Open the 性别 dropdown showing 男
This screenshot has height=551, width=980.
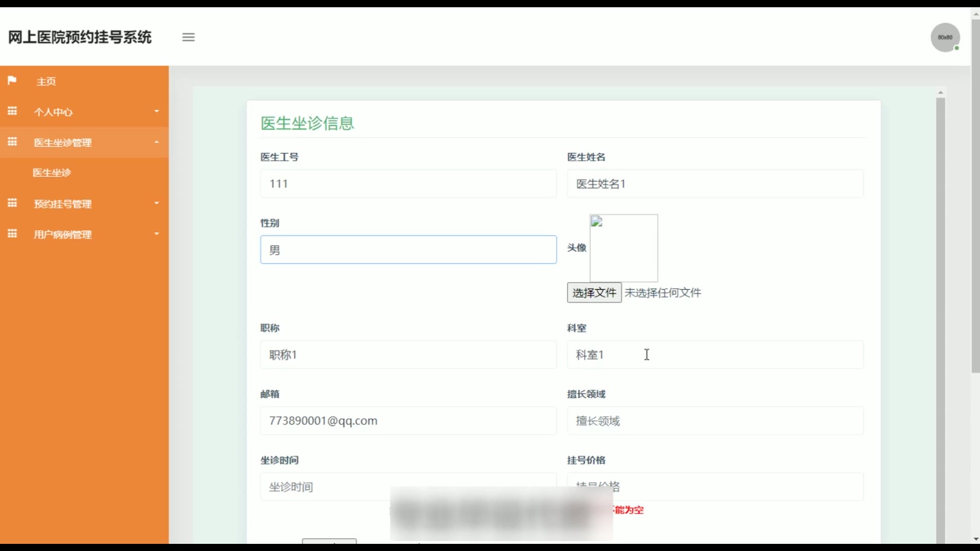tap(408, 250)
